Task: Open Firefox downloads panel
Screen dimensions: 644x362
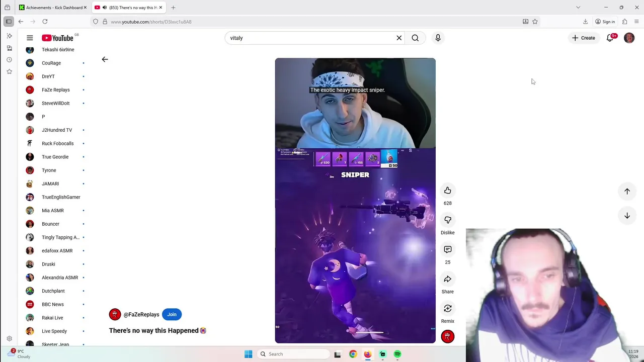Action: (x=585, y=22)
